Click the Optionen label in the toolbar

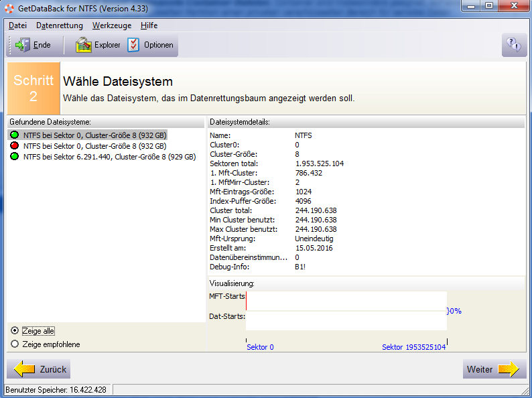[158, 45]
